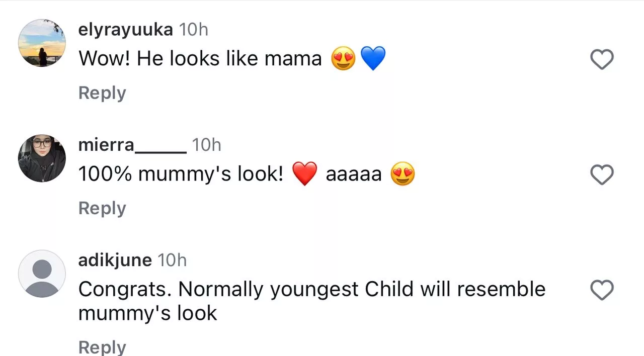The width and height of the screenshot is (644, 356).
Task: Click heart-eyes emoji after "aaaaa"
Action: (x=403, y=174)
